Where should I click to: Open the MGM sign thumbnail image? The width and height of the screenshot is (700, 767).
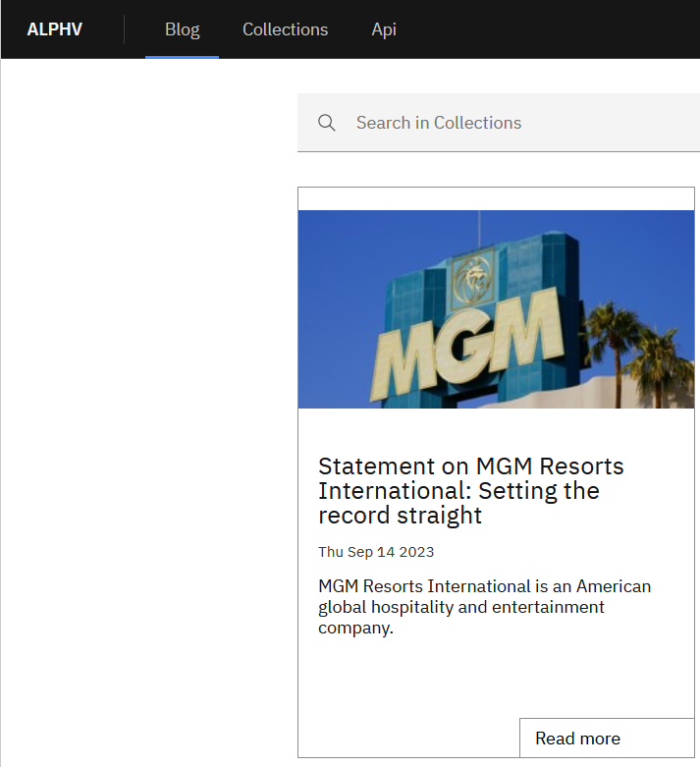(x=496, y=309)
